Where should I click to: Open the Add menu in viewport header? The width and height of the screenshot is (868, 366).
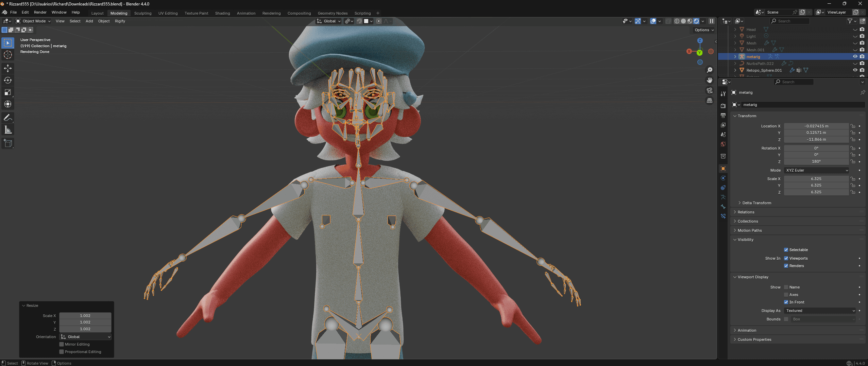tap(89, 21)
